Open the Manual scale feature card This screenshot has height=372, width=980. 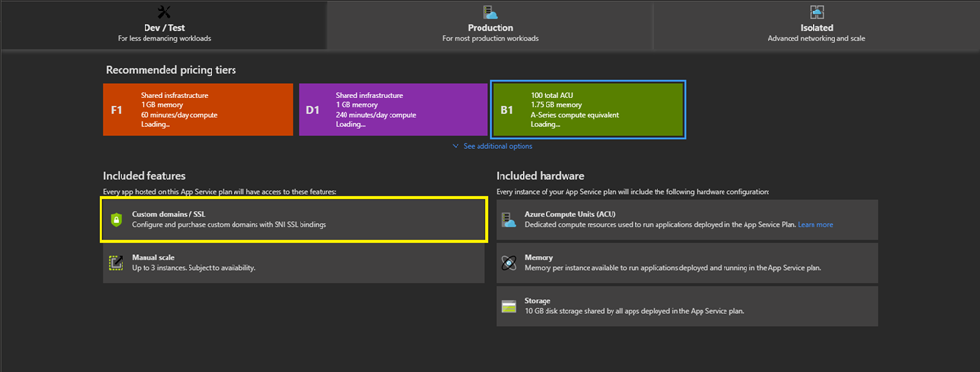[x=294, y=263]
